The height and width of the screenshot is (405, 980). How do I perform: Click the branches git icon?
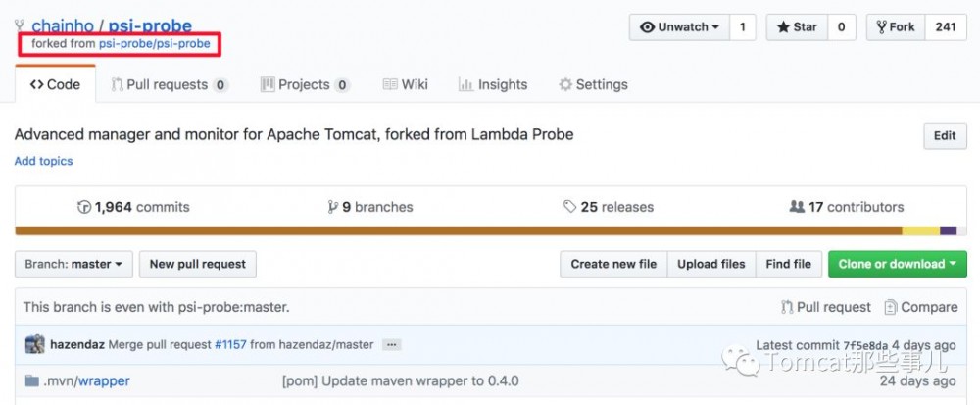tap(333, 207)
